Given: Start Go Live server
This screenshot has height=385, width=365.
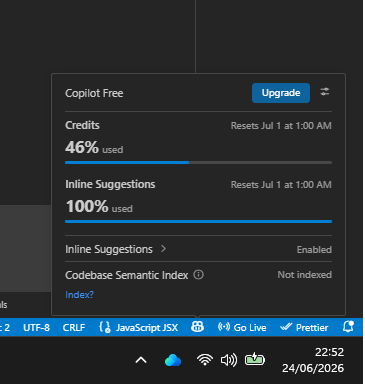Looking at the screenshot, I should click(242, 327).
